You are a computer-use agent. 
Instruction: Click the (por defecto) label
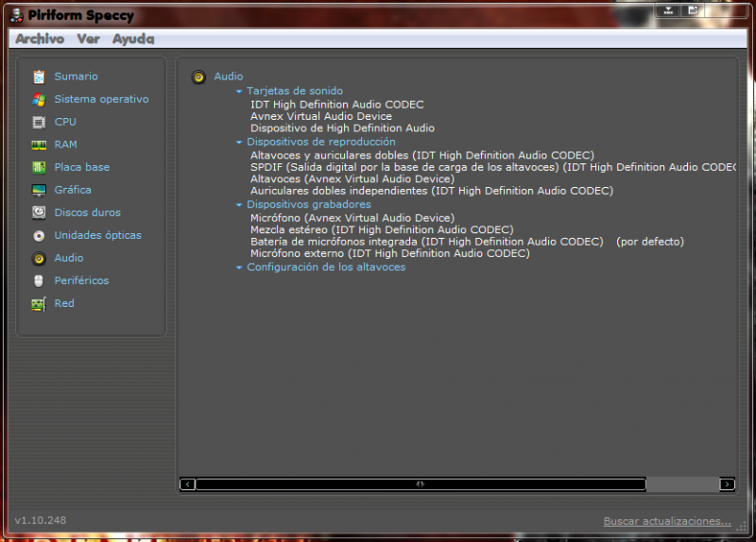click(650, 242)
